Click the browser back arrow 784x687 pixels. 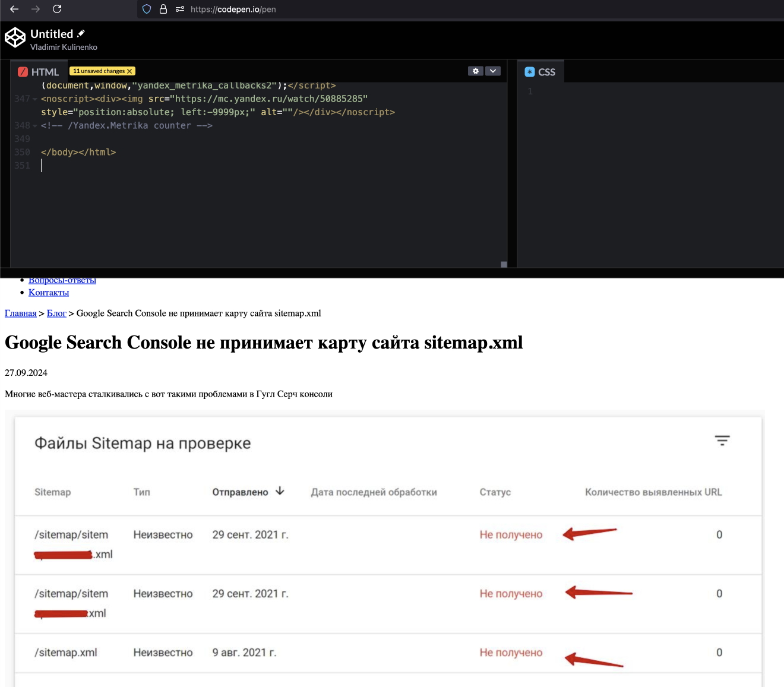coord(14,9)
